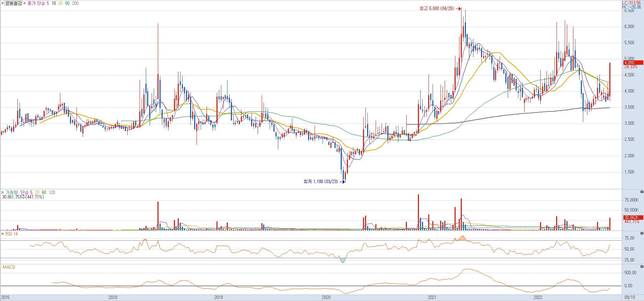The image size is (644, 301).
Task: Click the 09/19 date label
Action: (x=629, y=297)
